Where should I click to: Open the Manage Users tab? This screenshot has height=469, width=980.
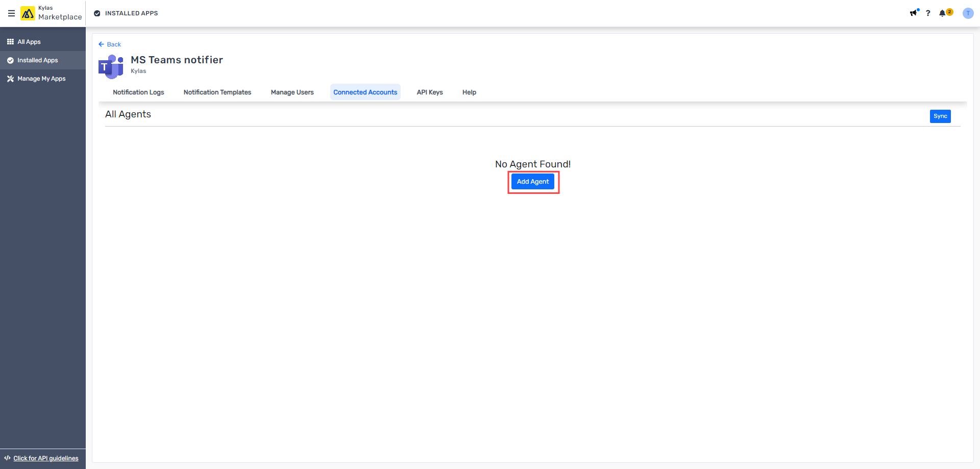click(x=292, y=92)
